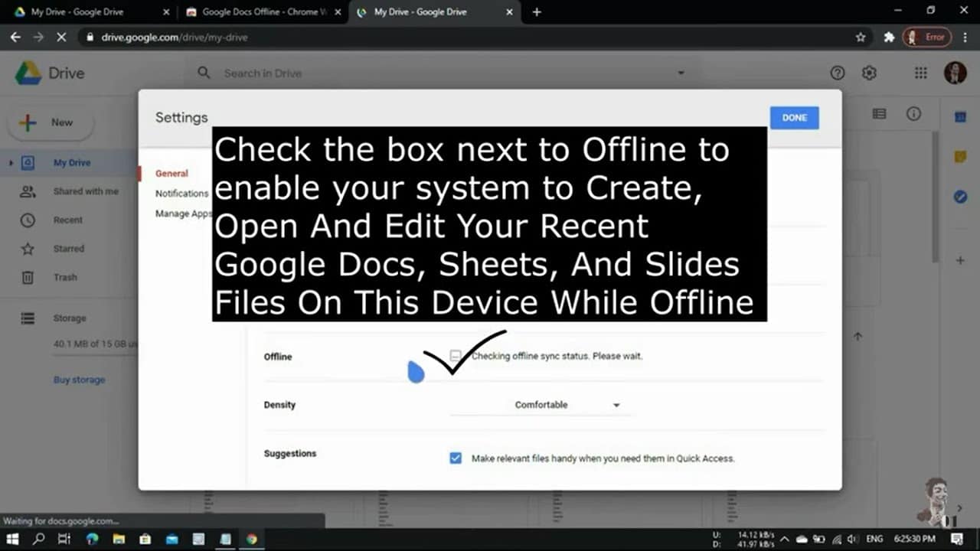
Task: Click the help question mark icon
Action: pyautogui.click(x=838, y=73)
